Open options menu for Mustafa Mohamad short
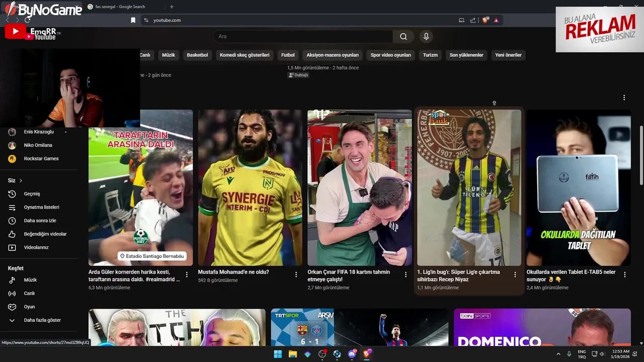This screenshot has height=362, width=644. click(296, 275)
